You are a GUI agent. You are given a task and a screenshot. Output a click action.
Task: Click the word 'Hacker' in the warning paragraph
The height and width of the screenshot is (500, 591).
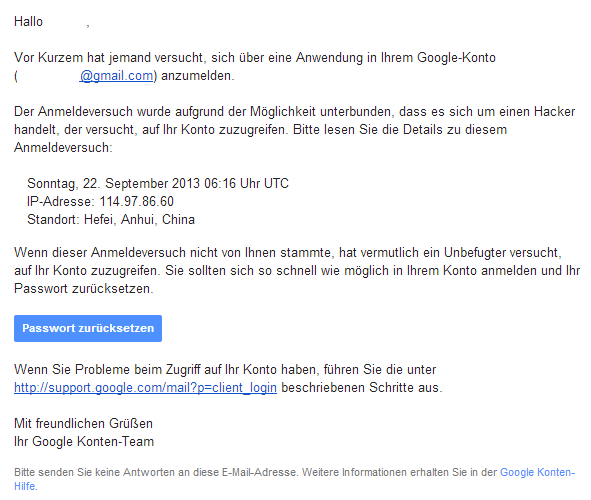click(x=555, y=112)
